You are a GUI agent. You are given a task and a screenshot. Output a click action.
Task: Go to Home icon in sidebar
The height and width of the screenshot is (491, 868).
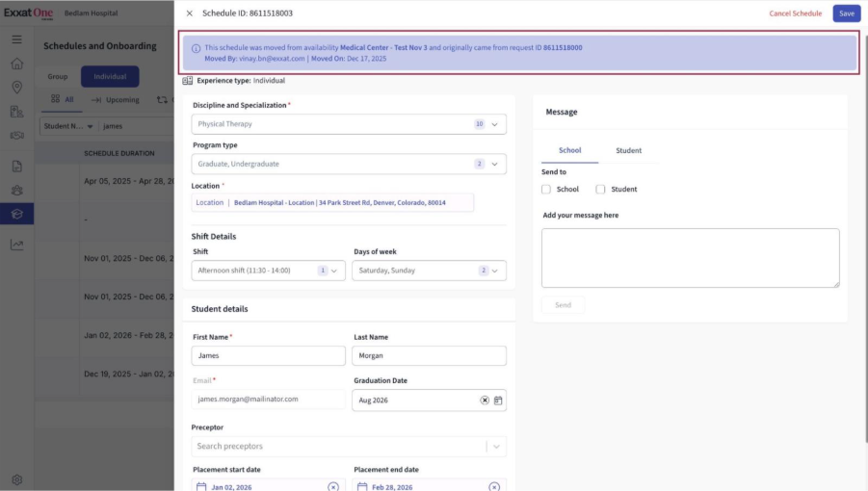click(x=16, y=64)
